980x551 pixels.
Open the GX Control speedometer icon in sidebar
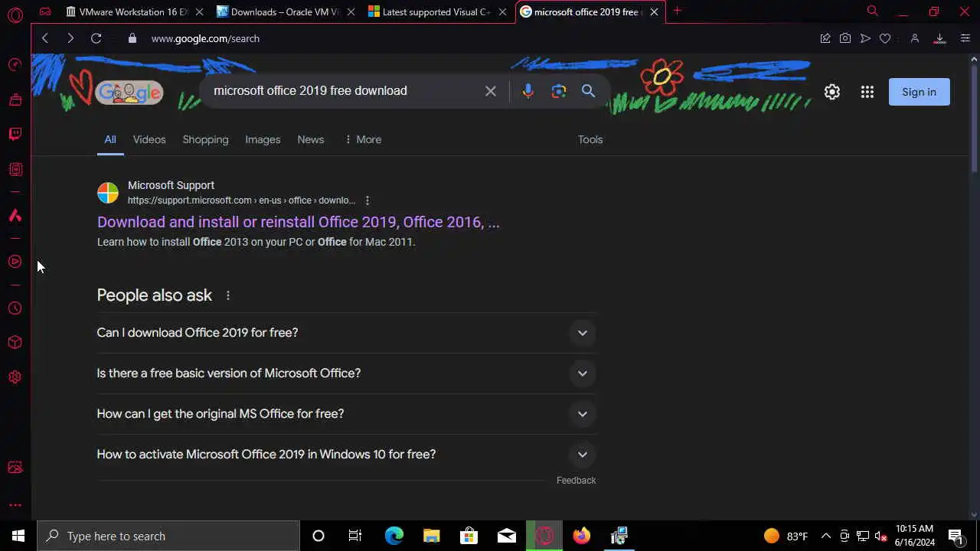(15, 65)
